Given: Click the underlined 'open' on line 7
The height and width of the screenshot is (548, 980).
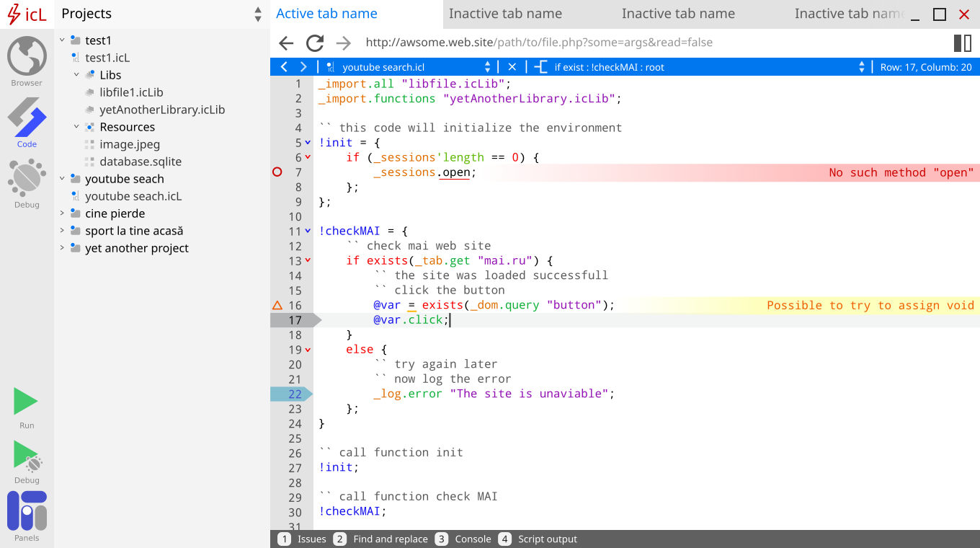Looking at the screenshot, I should [x=456, y=172].
